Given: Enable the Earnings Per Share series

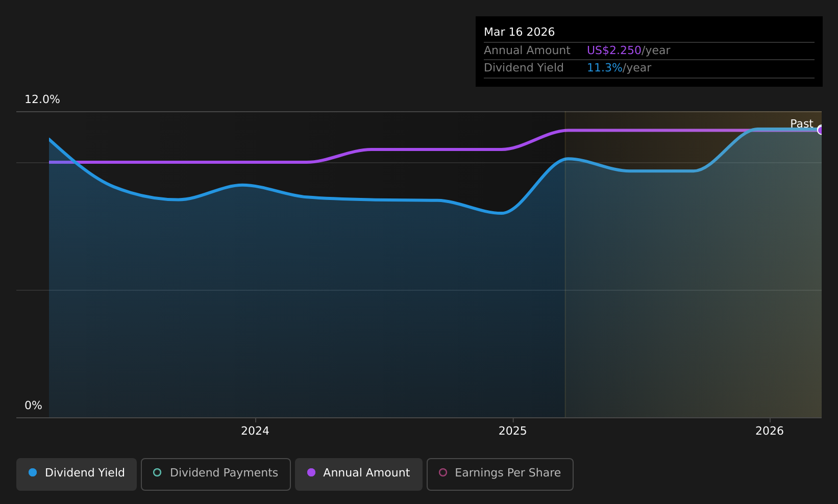Looking at the screenshot, I should pyautogui.click(x=500, y=474).
